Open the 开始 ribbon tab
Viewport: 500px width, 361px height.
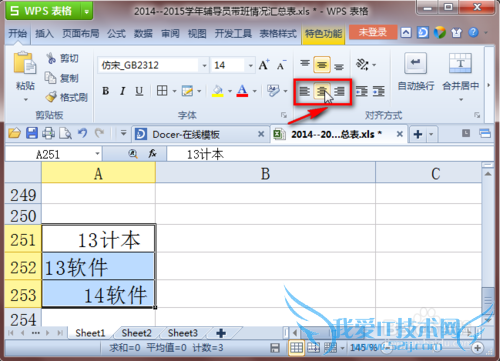tap(17, 33)
